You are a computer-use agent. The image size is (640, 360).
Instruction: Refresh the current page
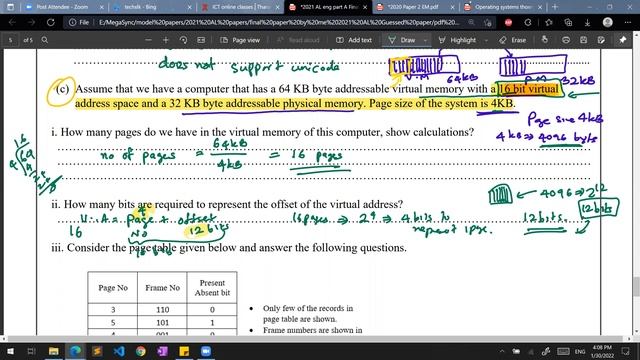click(x=51, y=22)
